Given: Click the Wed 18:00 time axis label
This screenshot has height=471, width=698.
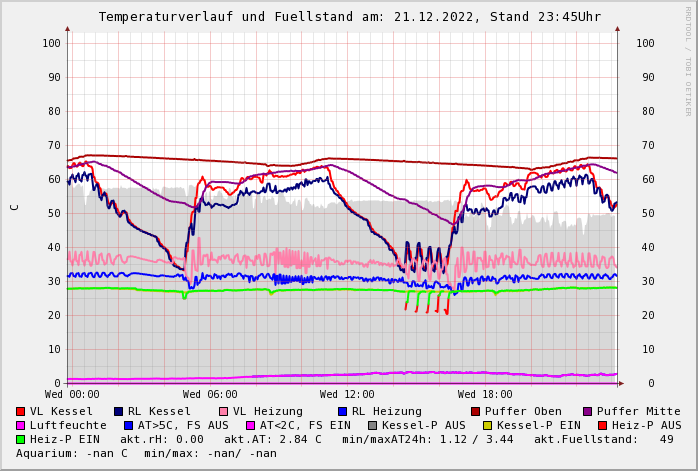Looking at the screenshot, I should coord(485,394).
